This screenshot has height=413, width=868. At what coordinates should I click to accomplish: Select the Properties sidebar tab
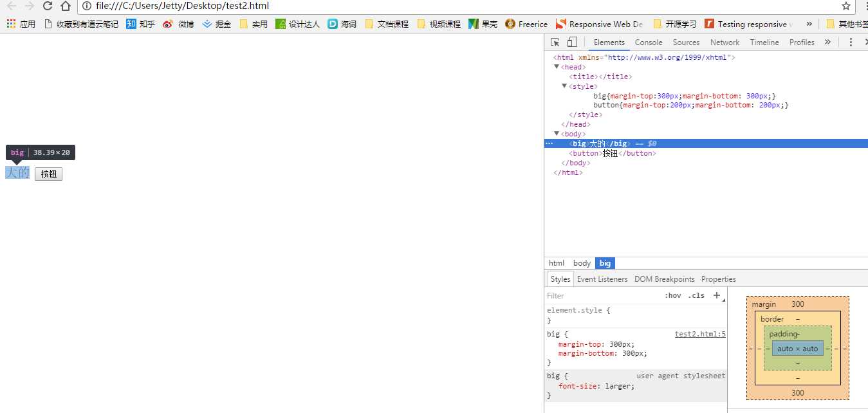point(719,279)
